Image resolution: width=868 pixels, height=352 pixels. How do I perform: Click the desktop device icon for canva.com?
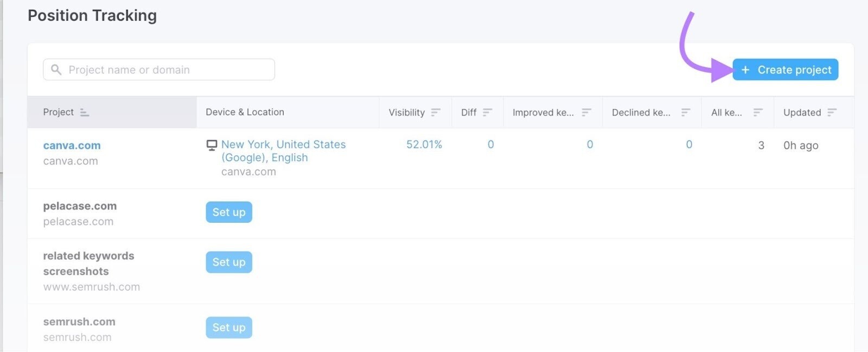click(212, 145)
